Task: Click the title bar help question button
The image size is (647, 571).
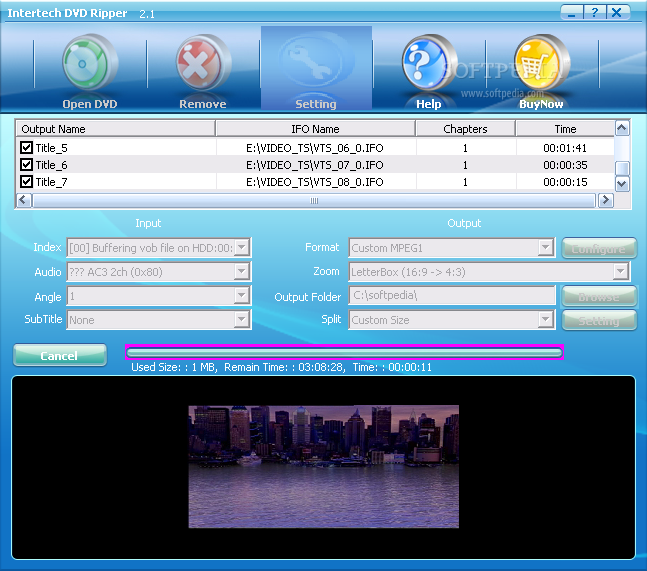Action: tap(595, 12)
